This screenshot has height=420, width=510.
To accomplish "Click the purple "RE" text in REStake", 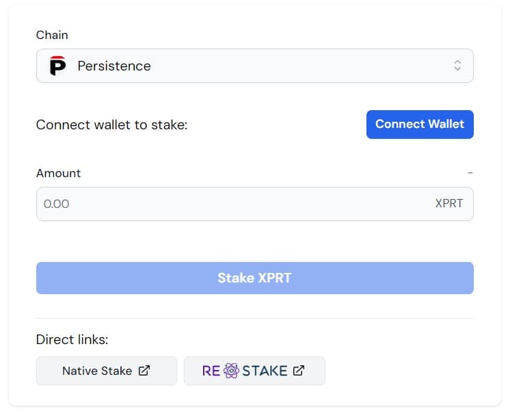I will point(211,371).
